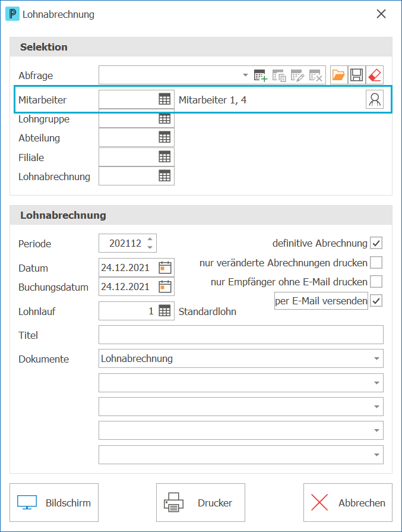Open the Lohnabrechnung selection lookup table icon
402x532 pixels.
(164, 176)
